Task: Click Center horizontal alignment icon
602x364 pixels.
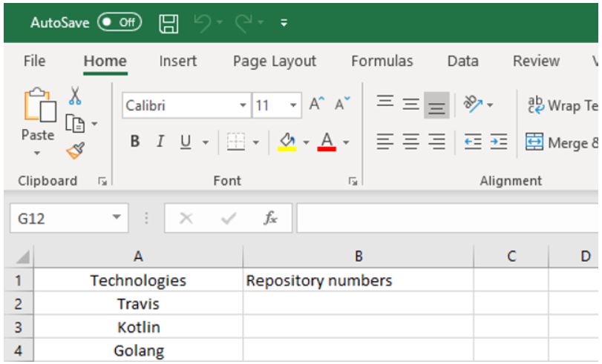Action: [410, 142]
